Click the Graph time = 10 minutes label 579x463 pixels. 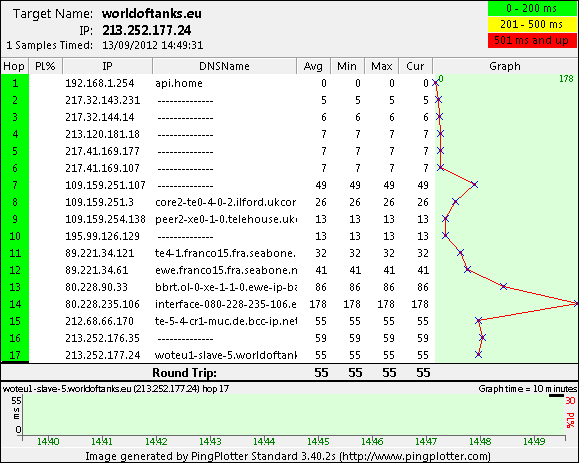pos(528,389)
